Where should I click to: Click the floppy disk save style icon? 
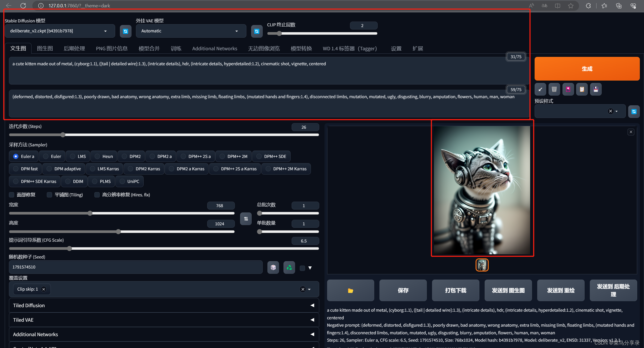pos(596,89)
